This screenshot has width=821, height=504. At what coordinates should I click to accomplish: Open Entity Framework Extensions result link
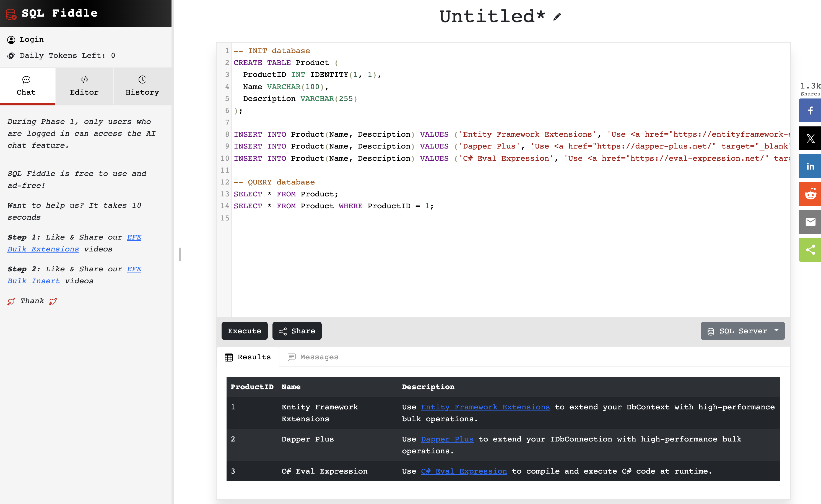click(x=485, y=407)
